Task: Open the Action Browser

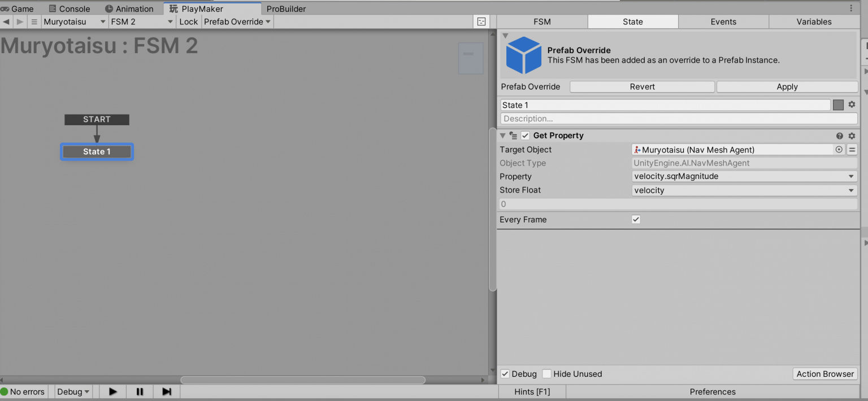Action: (825, 374)
